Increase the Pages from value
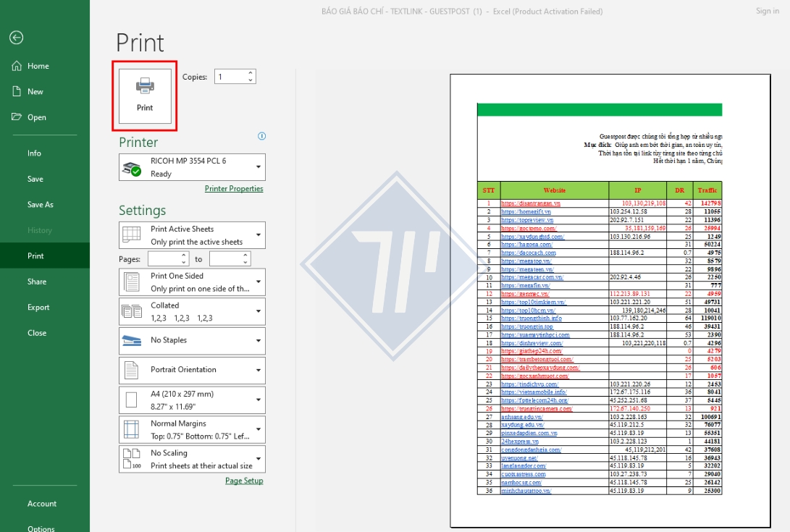Screen dimensions: 790x532 pos(183,256)
